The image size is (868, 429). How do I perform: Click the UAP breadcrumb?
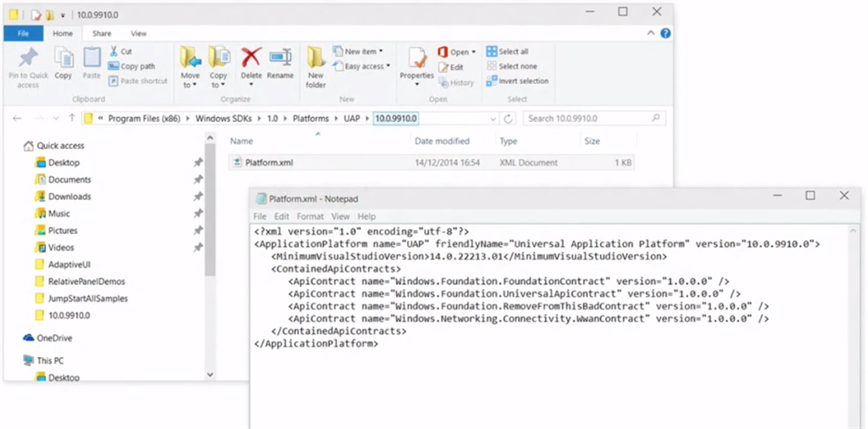[x=352, y=119]
